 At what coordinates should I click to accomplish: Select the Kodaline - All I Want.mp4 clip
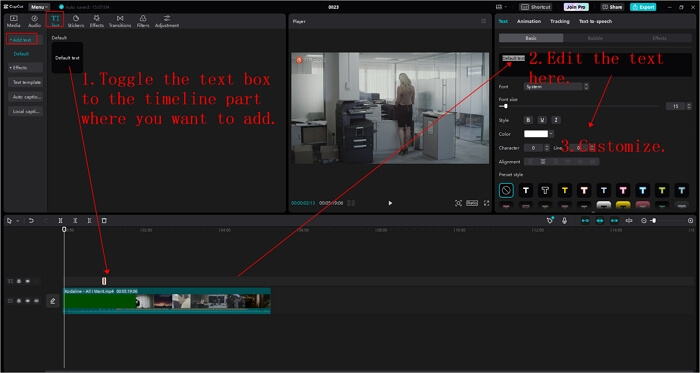167,301
